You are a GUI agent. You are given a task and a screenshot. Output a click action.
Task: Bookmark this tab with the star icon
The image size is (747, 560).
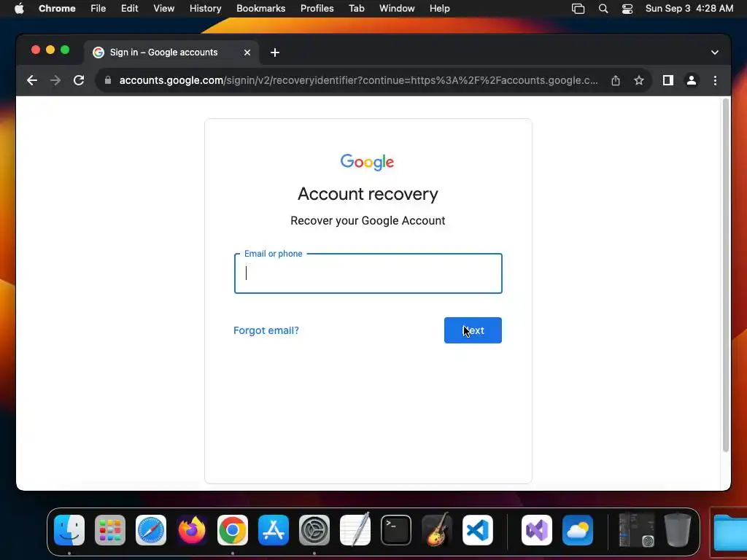tap(639, 80)
